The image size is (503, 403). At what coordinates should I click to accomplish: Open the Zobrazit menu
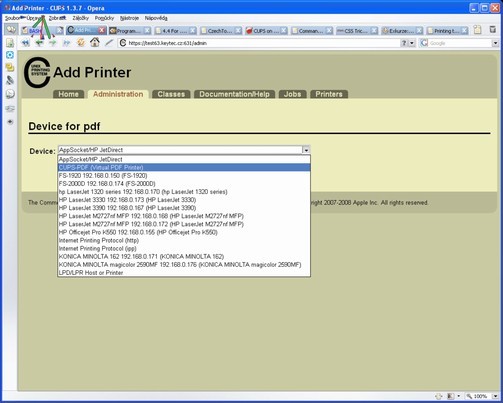[57, 18]
